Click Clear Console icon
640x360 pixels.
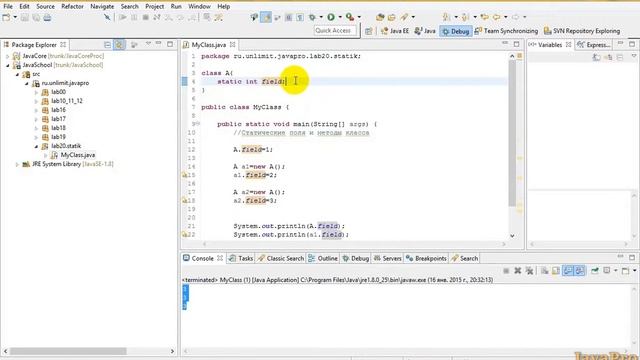tap(544, 271)
